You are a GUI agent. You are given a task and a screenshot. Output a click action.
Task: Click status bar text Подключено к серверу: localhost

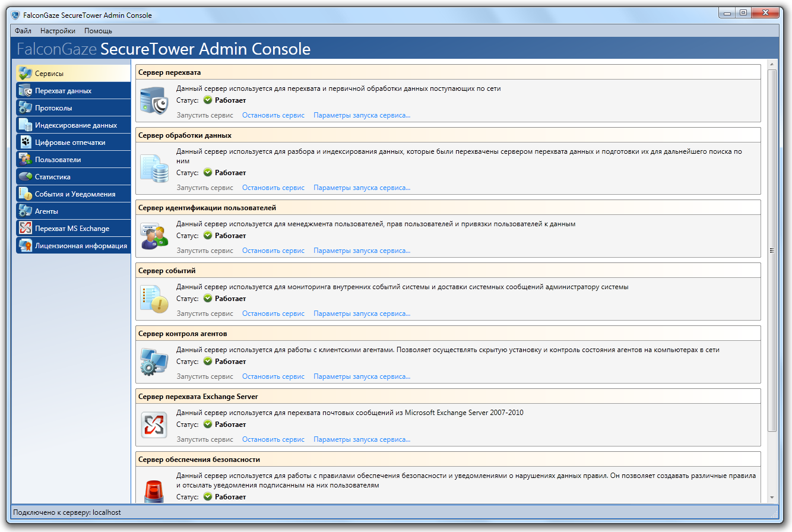[67, 512]
